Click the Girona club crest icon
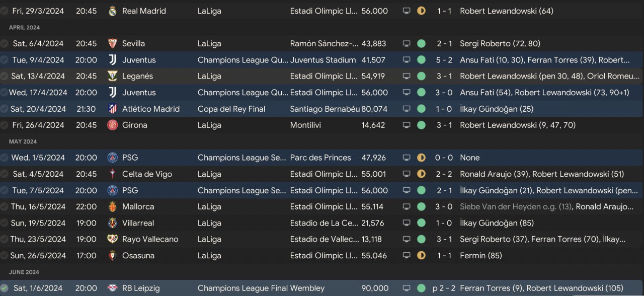 click(x=113, y=125)
